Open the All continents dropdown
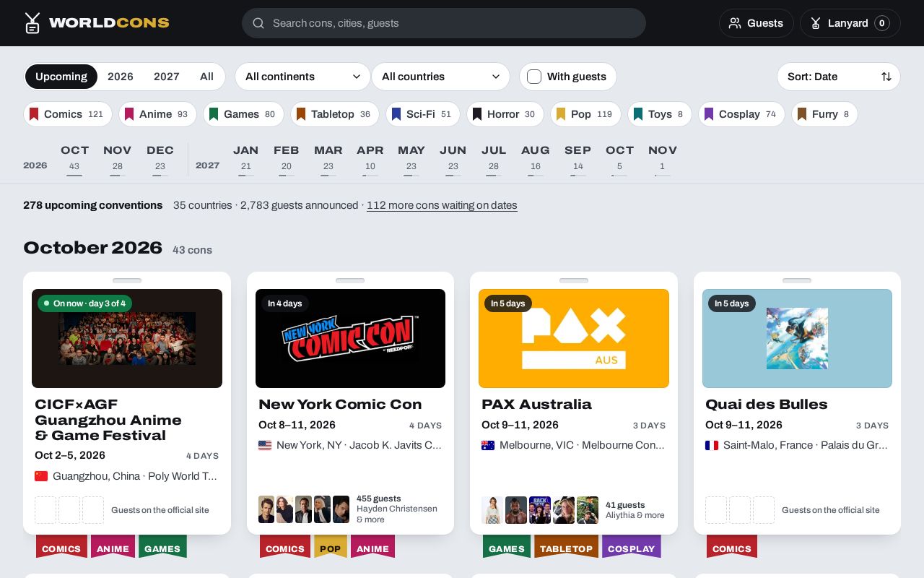The height and width of the screenshot is (578, 924). click(x=302, y=77)
